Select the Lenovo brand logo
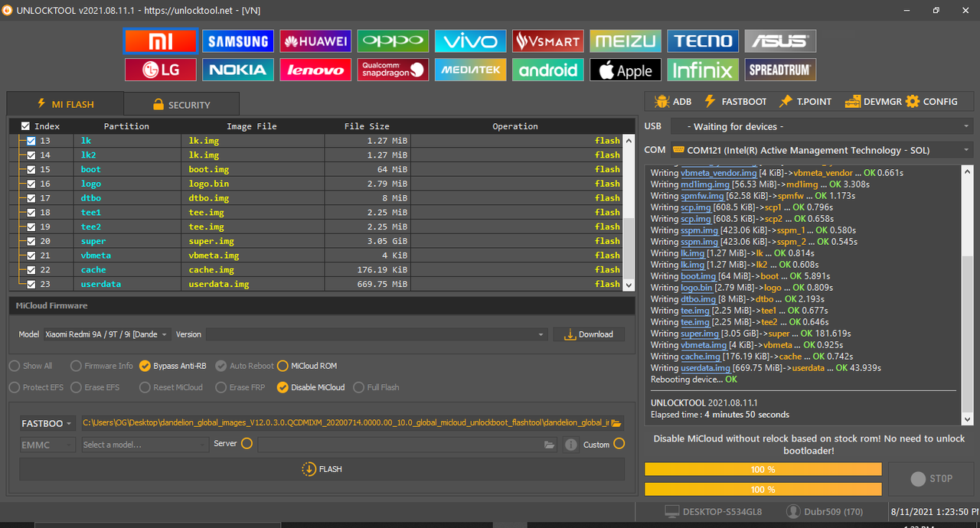The height and width of the screenshot is (528, 980). pos(315,70)
